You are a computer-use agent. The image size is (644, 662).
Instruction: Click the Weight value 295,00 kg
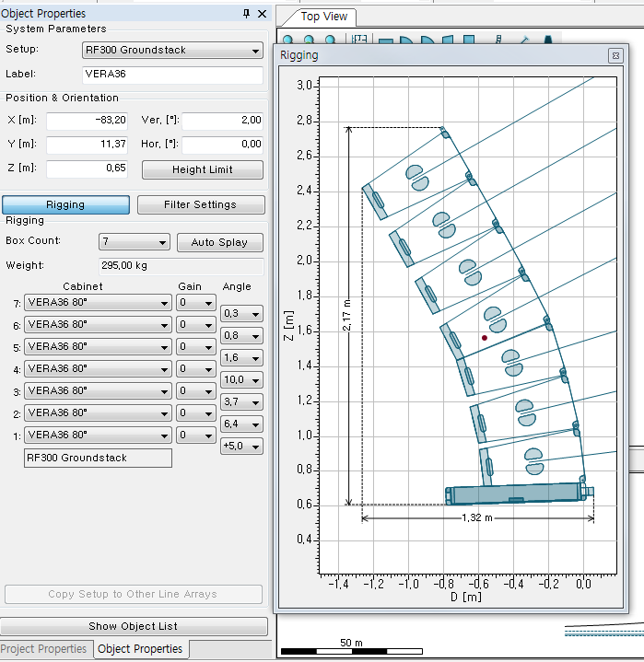(181, 266)
